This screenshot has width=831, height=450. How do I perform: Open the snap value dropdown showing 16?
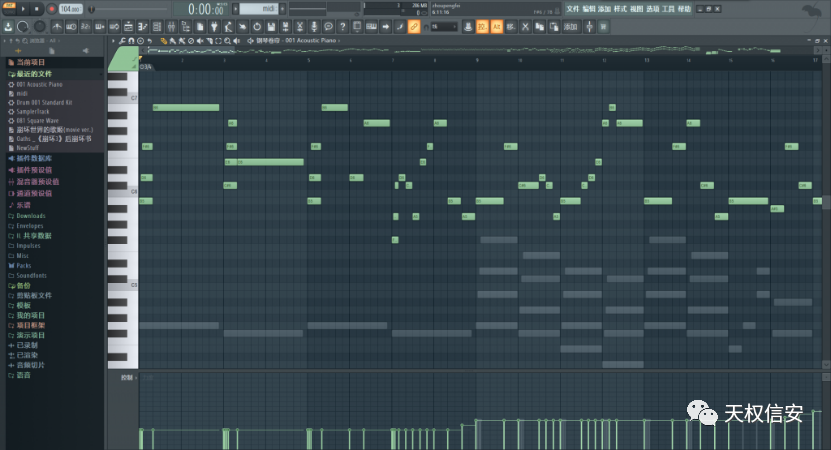tap(446, 26)
